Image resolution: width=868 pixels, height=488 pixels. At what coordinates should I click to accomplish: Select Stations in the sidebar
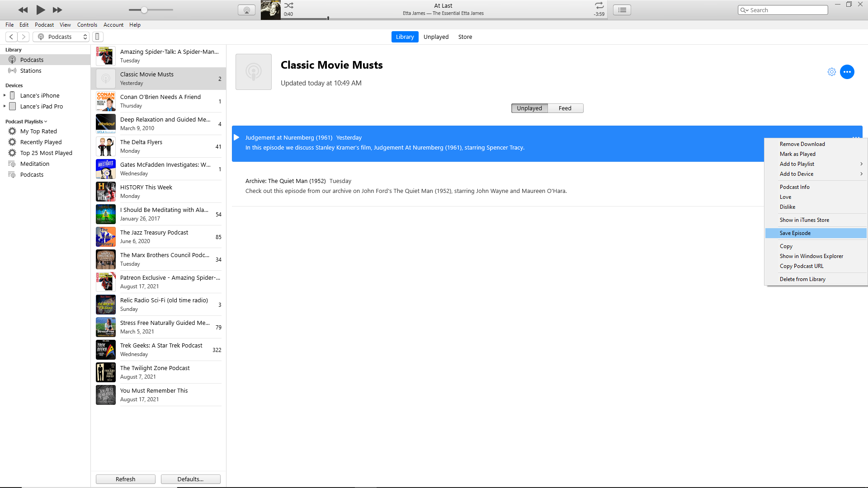click(45, 70)
